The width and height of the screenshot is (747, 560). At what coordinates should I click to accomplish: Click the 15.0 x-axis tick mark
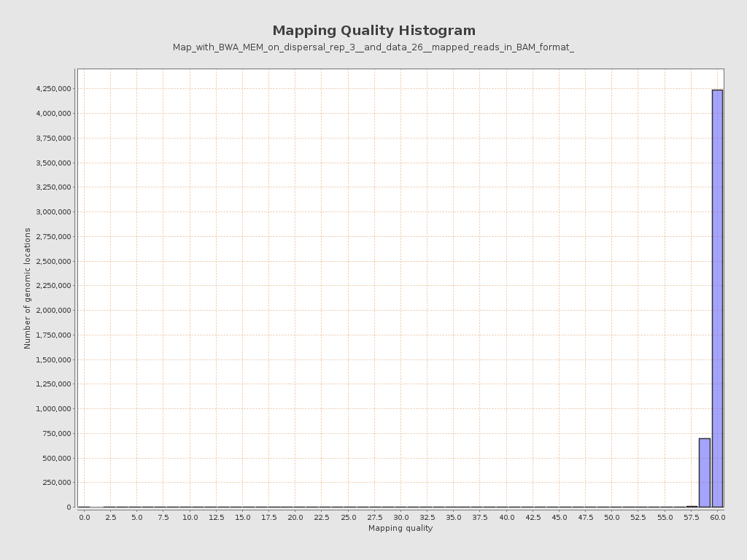pos(243,515)
